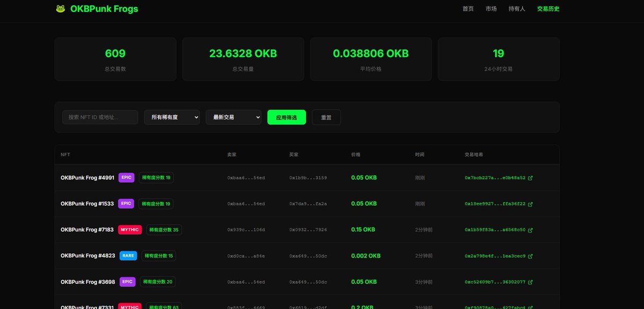Click the 买家 column header

(x=294, y=154)
